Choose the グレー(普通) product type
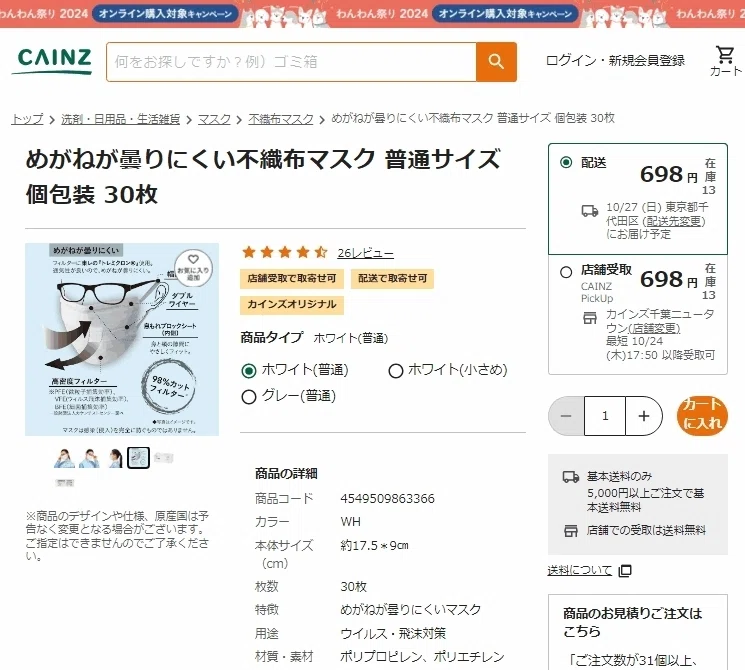The width and height of the screenshot is (745, 670). click(x=248, y=396)
